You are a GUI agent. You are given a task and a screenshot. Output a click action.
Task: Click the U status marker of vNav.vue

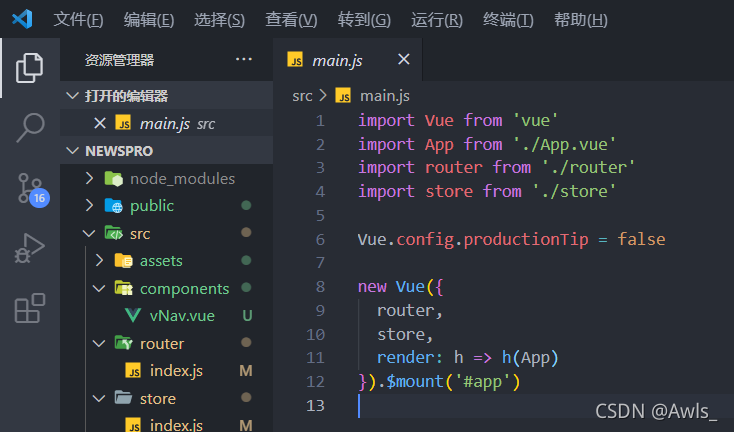pyautogui.click(x=247, y=316)
